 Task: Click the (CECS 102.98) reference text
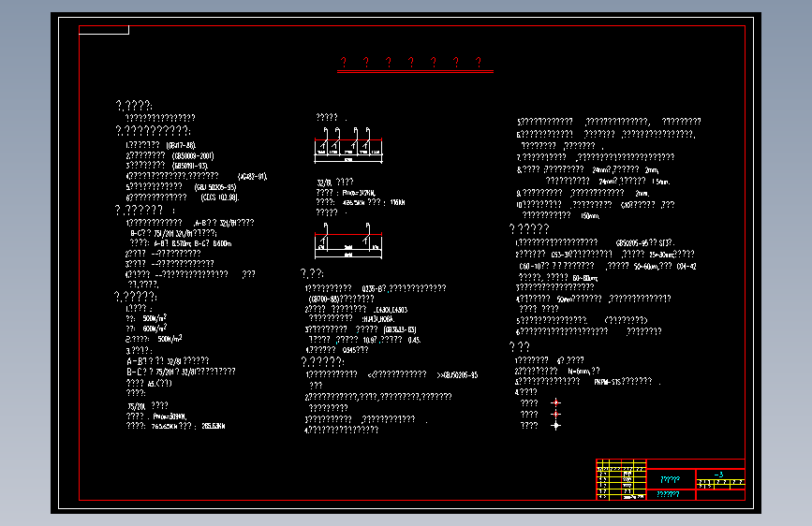click(219, 197)
